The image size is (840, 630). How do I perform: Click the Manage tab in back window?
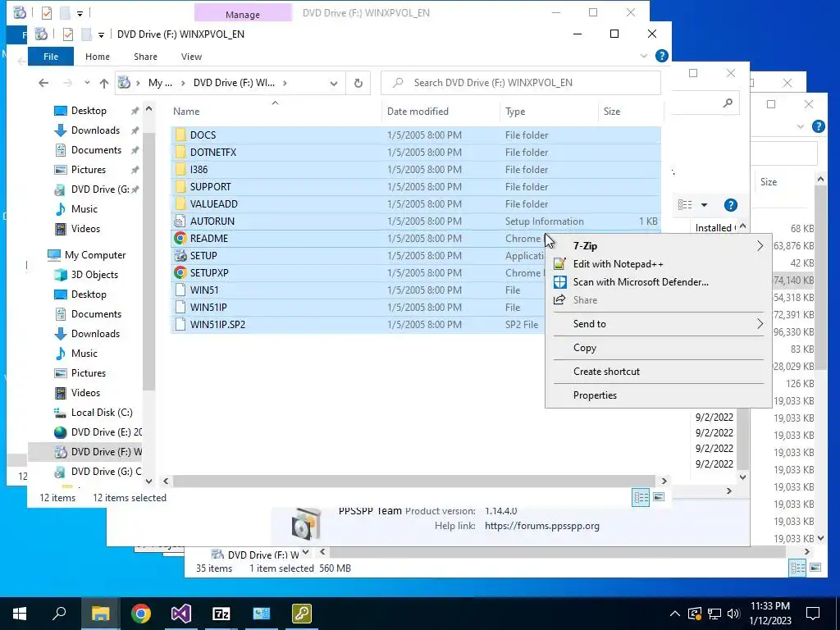pos(243,14)
